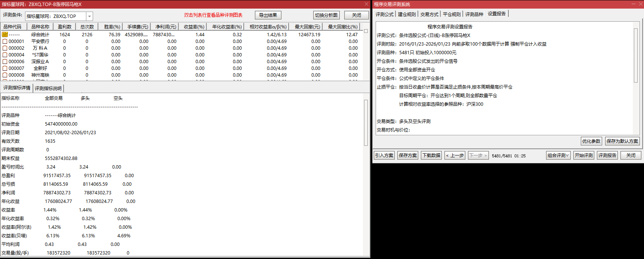Click the row icon next to 000008
The height and width of the screenshot is (259, 644).
coord(5,75)
